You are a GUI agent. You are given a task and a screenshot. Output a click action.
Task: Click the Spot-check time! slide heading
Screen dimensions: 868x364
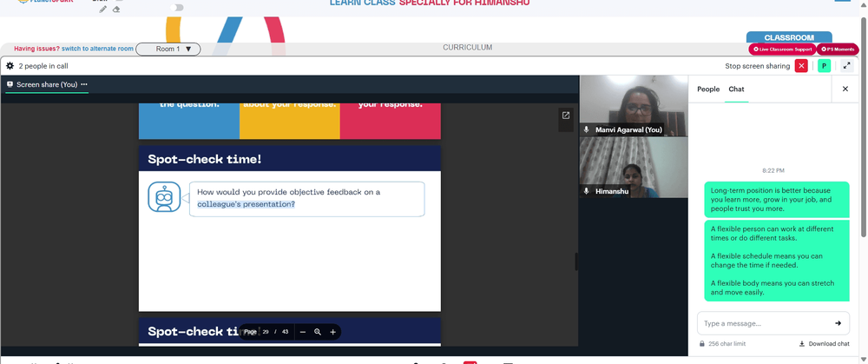[x=204, y=160]
